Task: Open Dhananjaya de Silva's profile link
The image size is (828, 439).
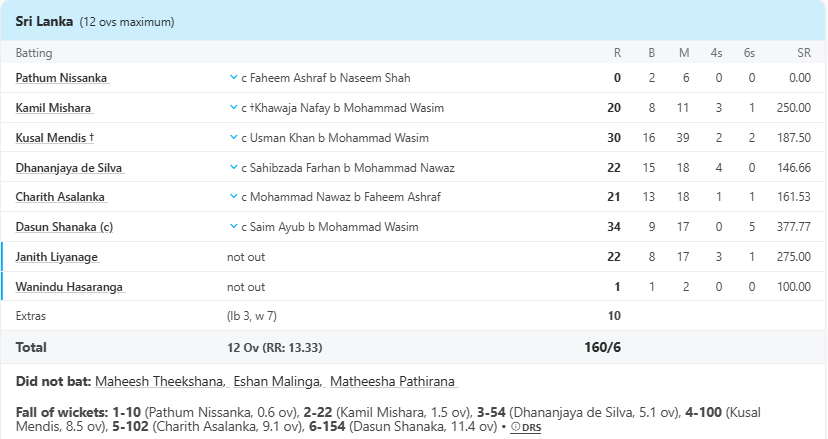Action: point(69,168)
